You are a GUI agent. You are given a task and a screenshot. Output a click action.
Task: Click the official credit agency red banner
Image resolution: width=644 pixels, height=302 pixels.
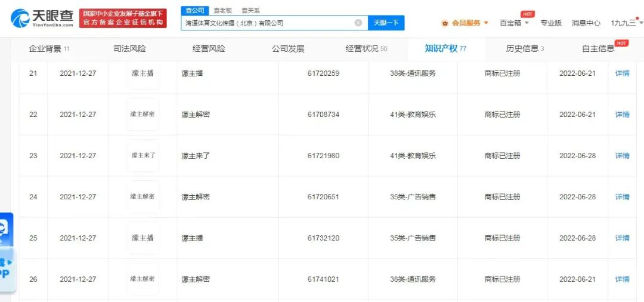coord(123,19)
